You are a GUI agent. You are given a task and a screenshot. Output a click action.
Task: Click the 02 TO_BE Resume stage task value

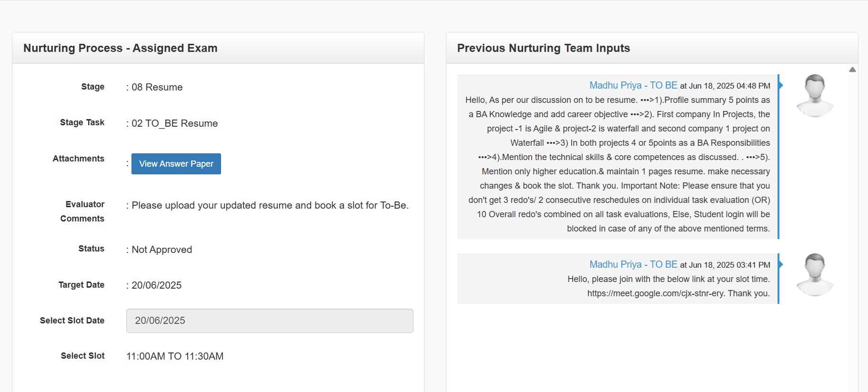pos(174,123)
